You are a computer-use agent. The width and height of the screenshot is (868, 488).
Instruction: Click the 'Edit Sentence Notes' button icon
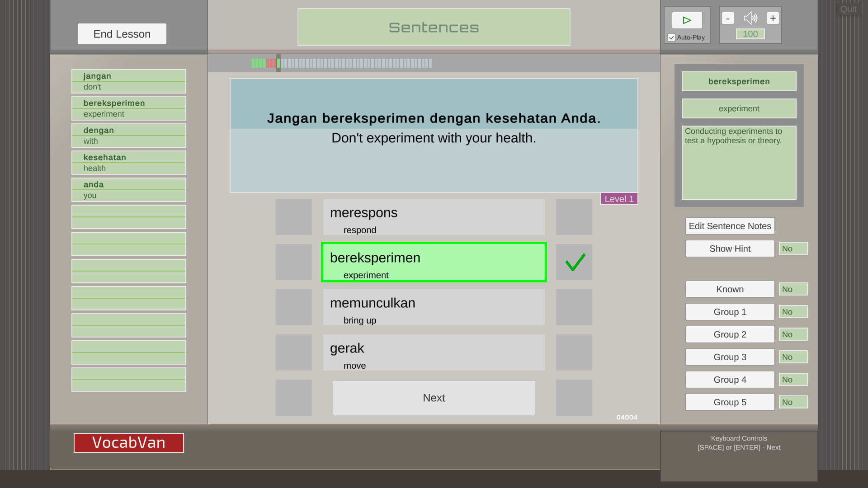coord(730,225)
